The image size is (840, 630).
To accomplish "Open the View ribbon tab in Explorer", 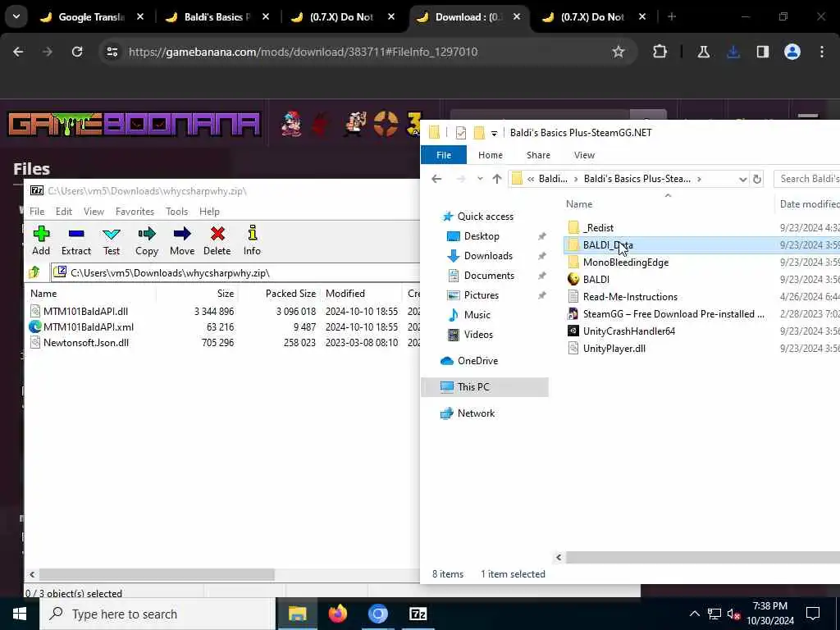I will click(584, 155).
